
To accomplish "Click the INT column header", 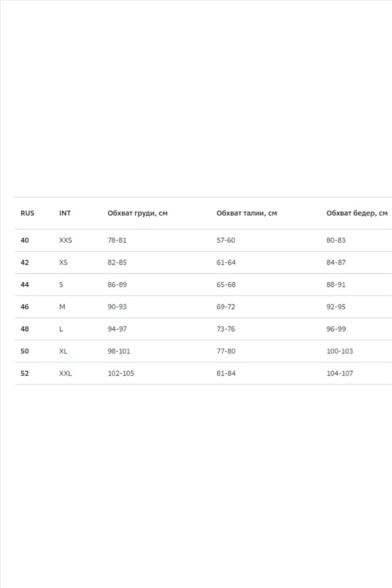I will 65,213.
